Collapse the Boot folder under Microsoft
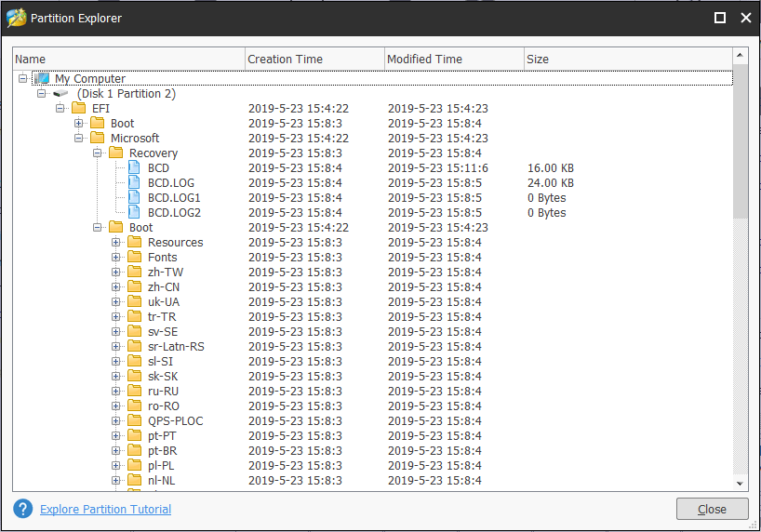The height and width of the screenshot is (532, 761). tap(97, 227)
